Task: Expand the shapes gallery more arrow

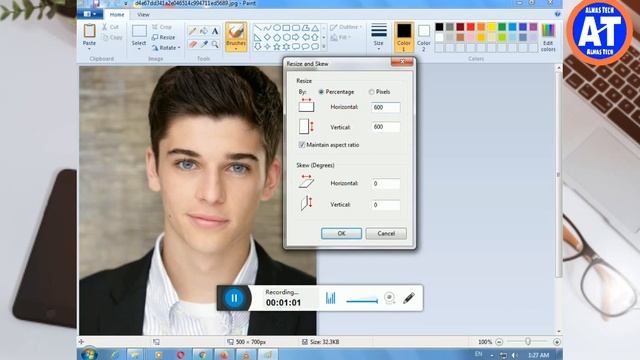Action: (324, 47)
